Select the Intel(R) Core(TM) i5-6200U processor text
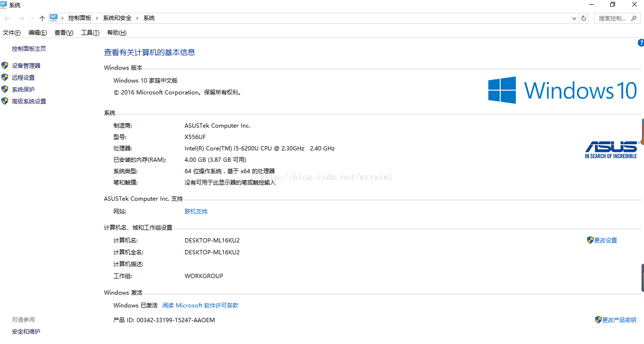This screenshot has height=344, width=644. point(260,149)
